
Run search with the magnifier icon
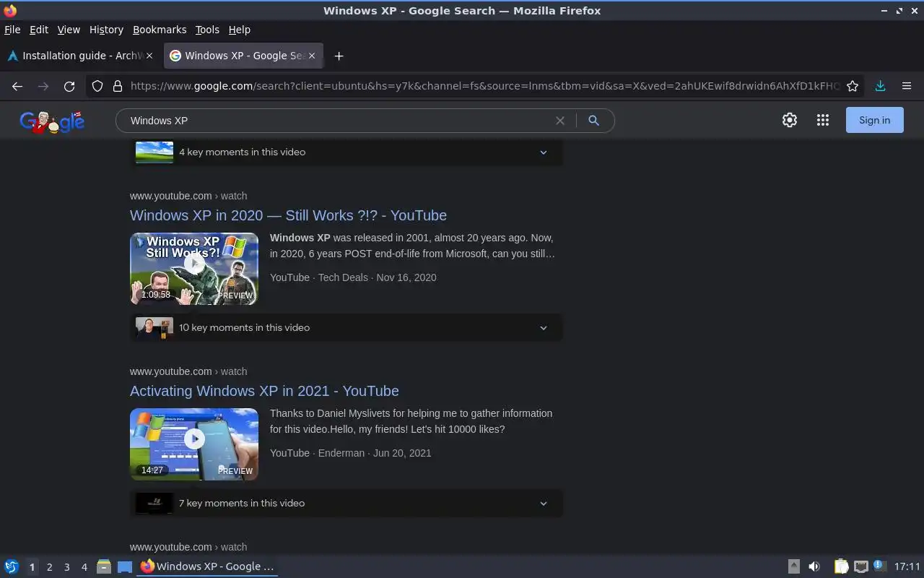593,121
